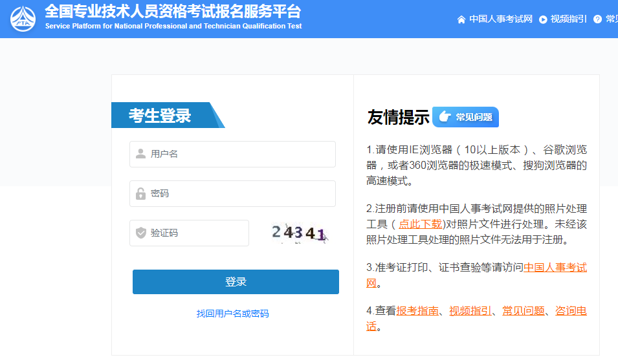Open the 报考指南 link
The image size is (618, 364).
[417, 311]
